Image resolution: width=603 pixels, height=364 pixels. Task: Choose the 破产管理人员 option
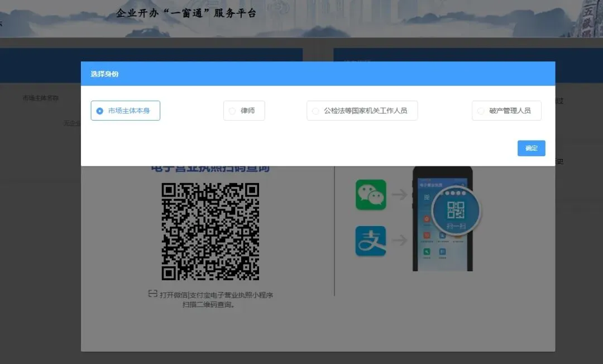pos(506,111)
